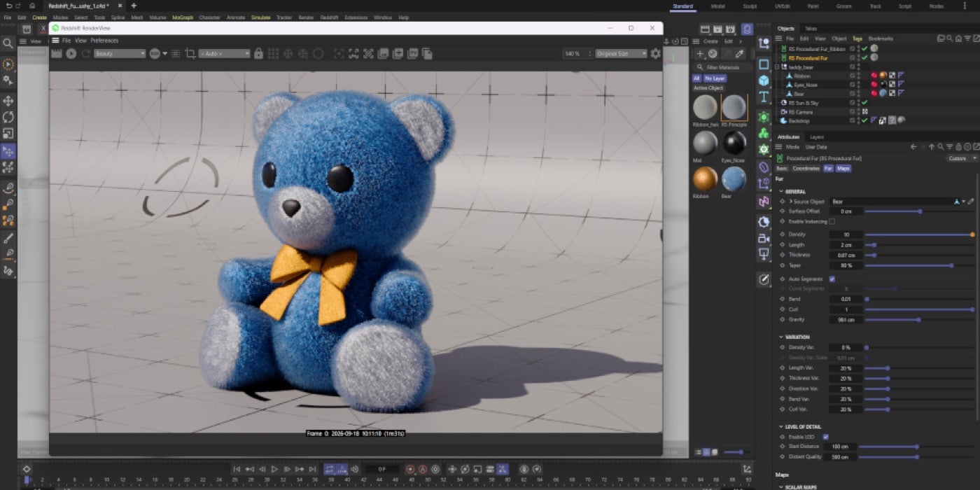Open the Coordinates attribute tab
The height and width of the screenshot is (490, 980).
806,169
